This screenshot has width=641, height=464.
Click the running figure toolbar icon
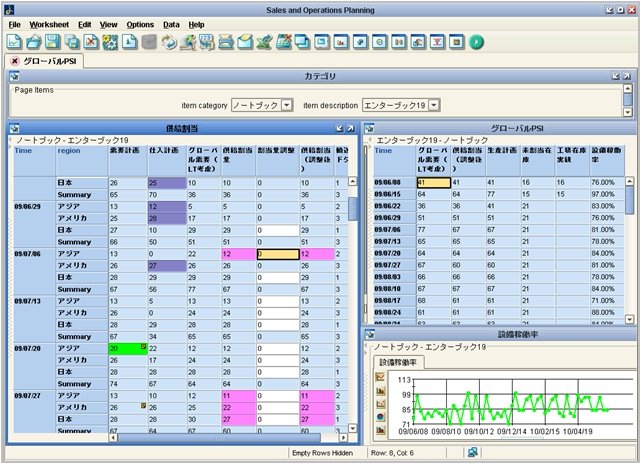point(188,42)
